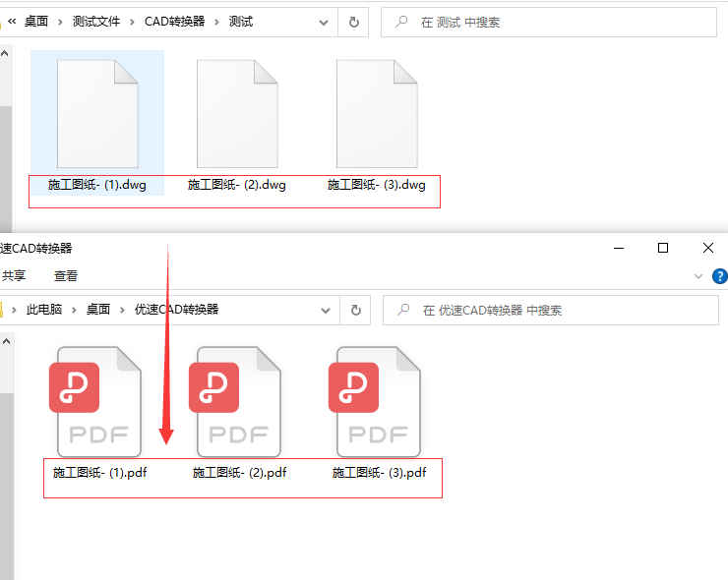Viewport: 728px width, 580px height.
Task: Show hidden breadcrumb folders in 测试 window
Action: [12, 22]
